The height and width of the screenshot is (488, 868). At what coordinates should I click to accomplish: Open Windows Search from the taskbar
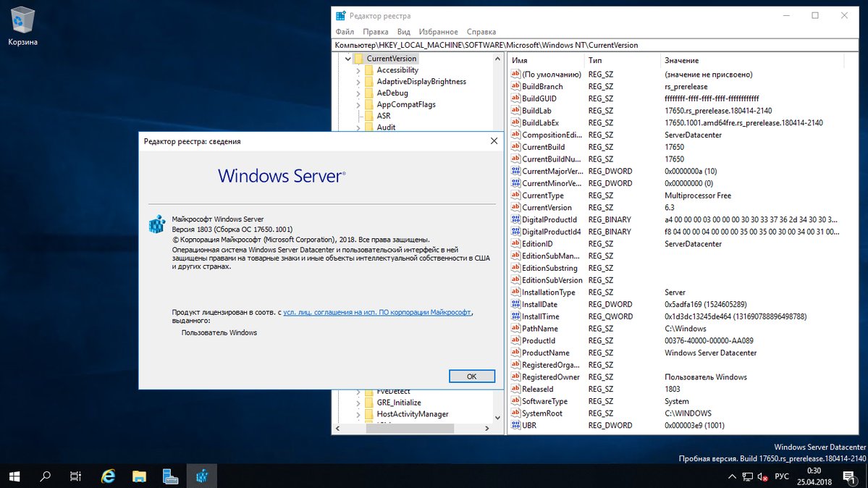click(45, 476)
